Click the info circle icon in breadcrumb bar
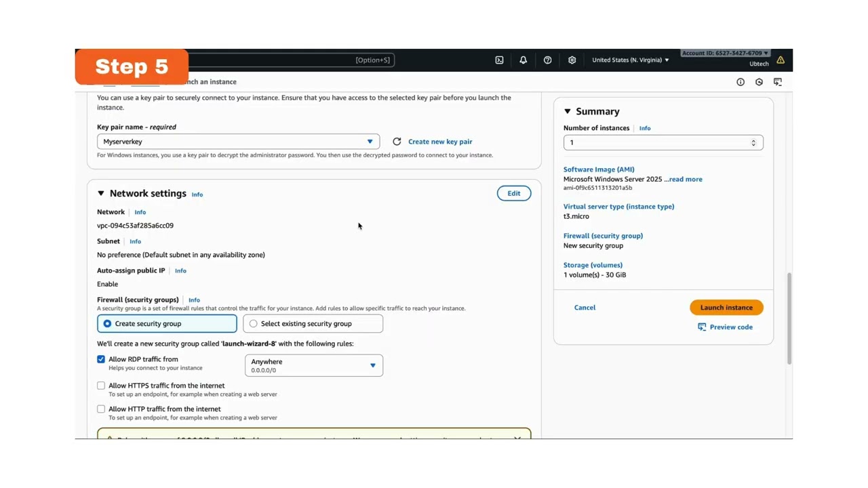The image size is (868, 488). click(x=741, y=82)
